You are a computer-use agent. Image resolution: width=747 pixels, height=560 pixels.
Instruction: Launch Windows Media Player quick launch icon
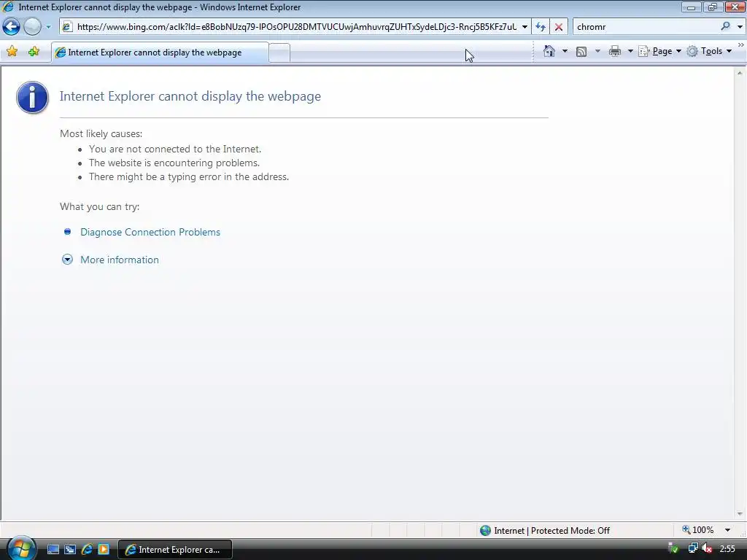(x=104, y=550)
